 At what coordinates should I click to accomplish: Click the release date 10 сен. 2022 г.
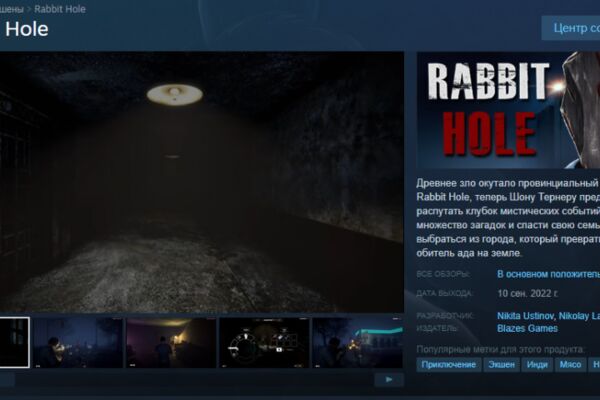tap(527, 294)
